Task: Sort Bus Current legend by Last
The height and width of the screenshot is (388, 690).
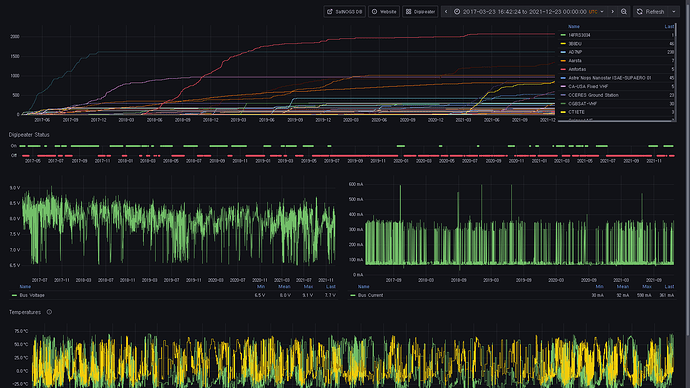Action: [x=669, y=286]
